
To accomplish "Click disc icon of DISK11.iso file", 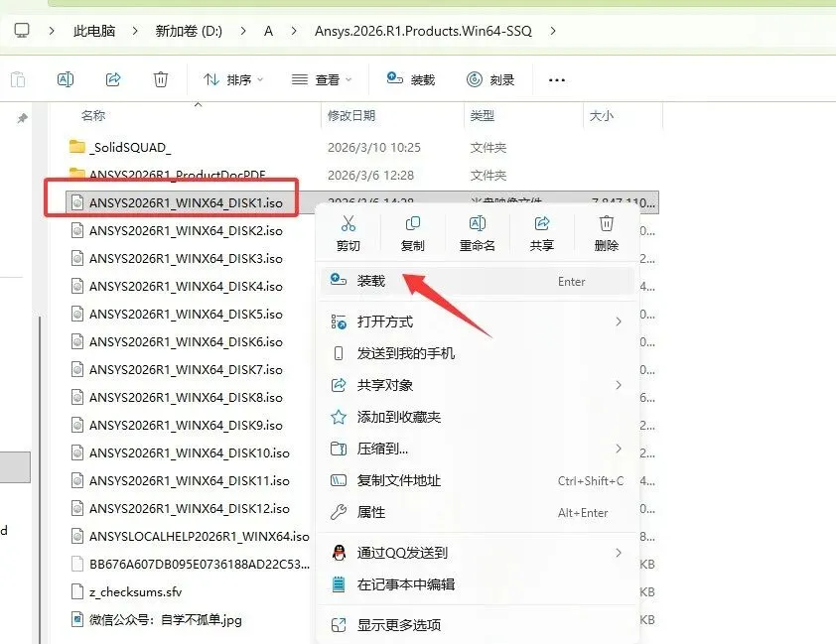I will (77, 480).
